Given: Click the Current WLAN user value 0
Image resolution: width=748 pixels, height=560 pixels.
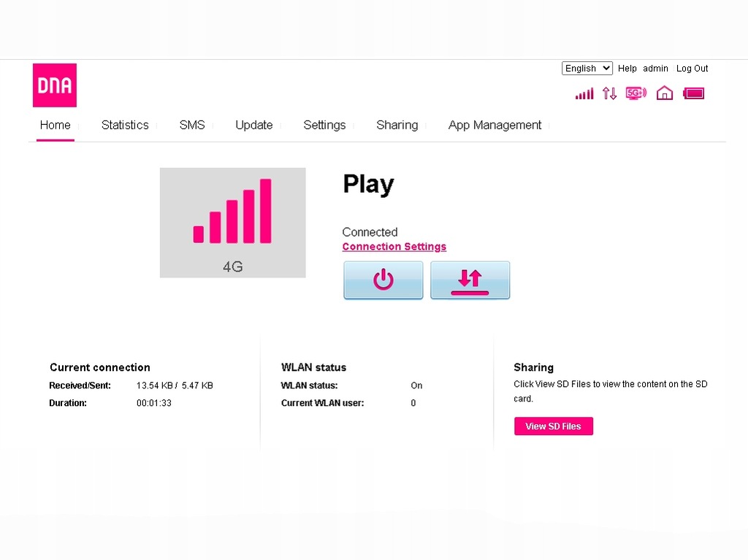Looking at the screenshot, I should (x=413, y=403).
